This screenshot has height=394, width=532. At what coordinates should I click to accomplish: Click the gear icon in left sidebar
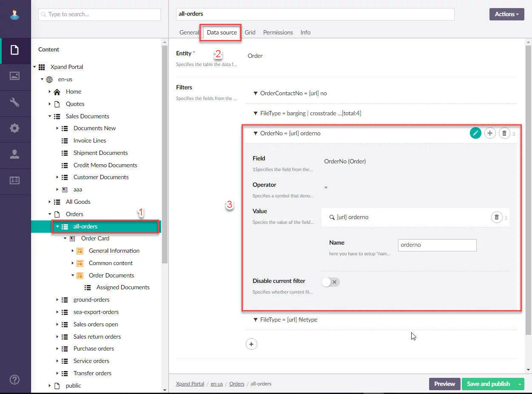15,128
